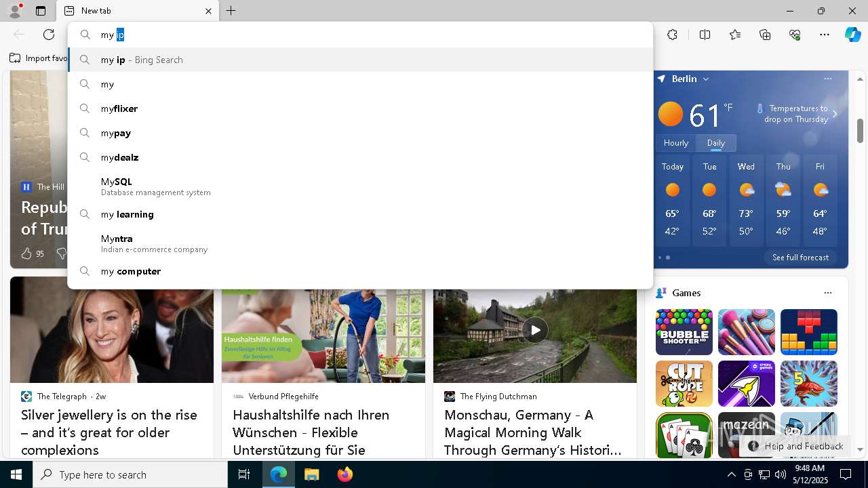Open a new tab with plus icon

coord(231,11)
